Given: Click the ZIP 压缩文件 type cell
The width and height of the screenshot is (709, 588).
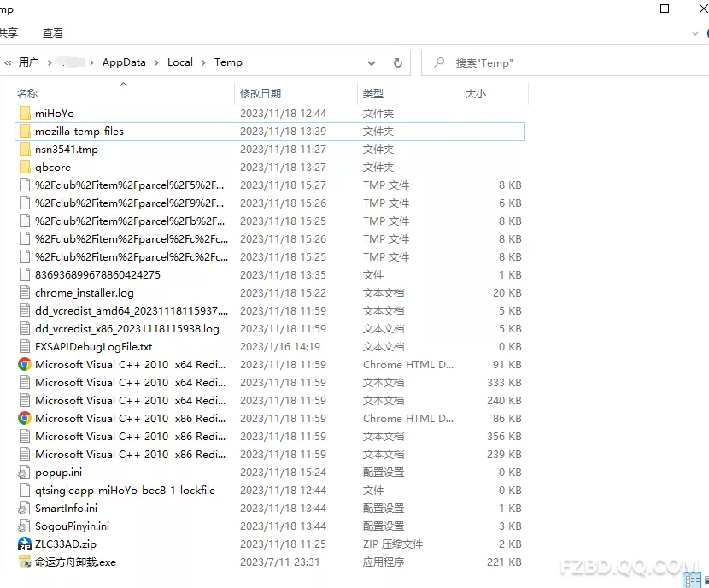Looking at the screenshot, I should [393, 544].
